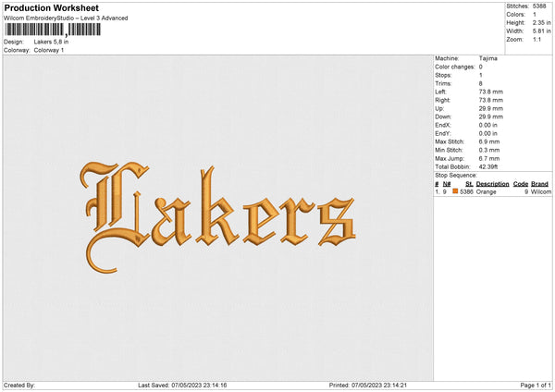The height and width of the screenshot is (392, 555).
Task: Click the 'Brand' column header
Action: tap(539, 184)
